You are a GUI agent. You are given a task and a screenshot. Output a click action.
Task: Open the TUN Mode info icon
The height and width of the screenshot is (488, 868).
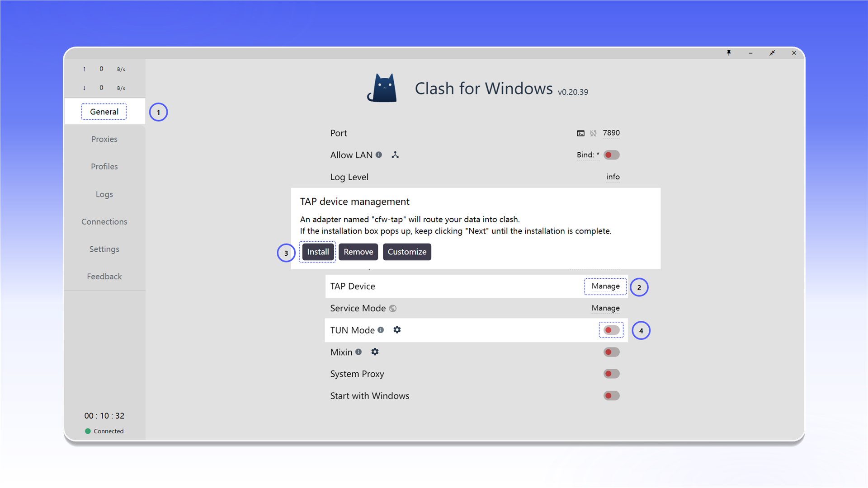pos(381,330)
